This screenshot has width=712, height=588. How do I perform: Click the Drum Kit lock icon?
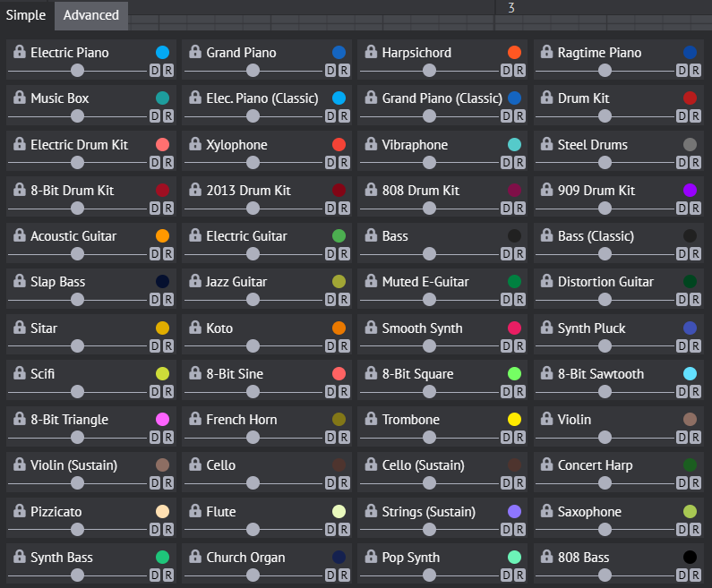tap(546, 98)
